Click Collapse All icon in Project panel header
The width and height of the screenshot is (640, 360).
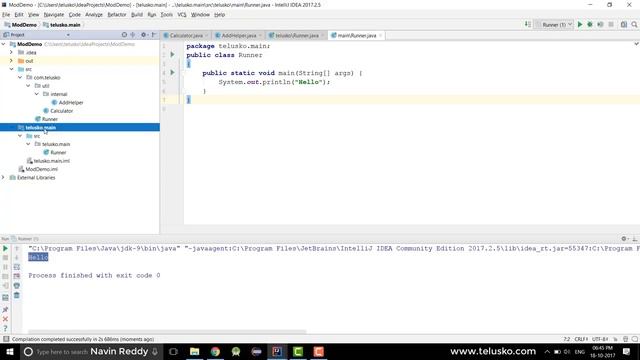tap(133, 35)
